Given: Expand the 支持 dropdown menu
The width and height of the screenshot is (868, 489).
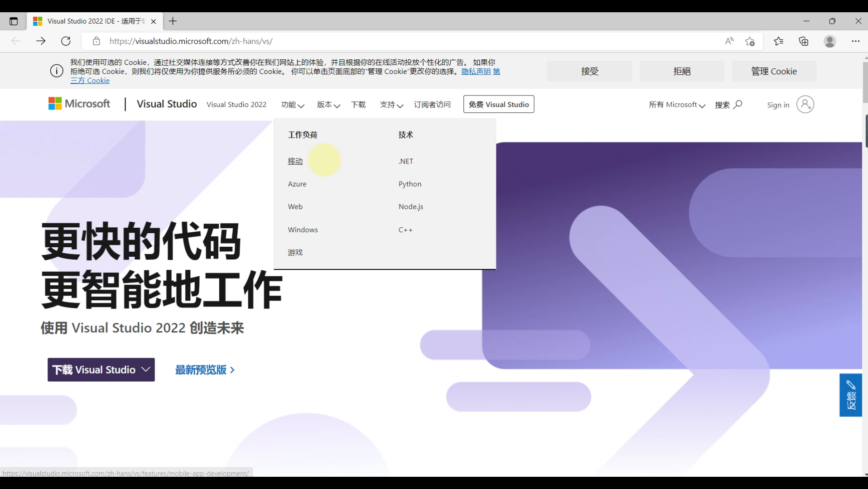Looking at the screenshot, I should click(391, 105).
